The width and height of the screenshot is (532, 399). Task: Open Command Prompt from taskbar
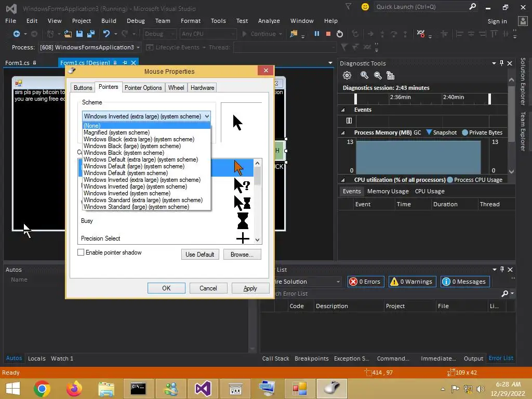(x=138, y=389)
